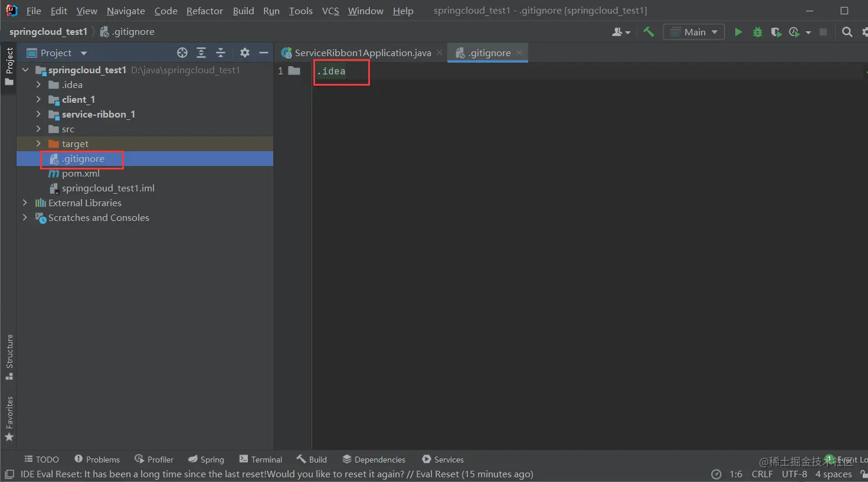Open the TODO tool window
This screenshot has height=482, width=868.
pos(41,460)
